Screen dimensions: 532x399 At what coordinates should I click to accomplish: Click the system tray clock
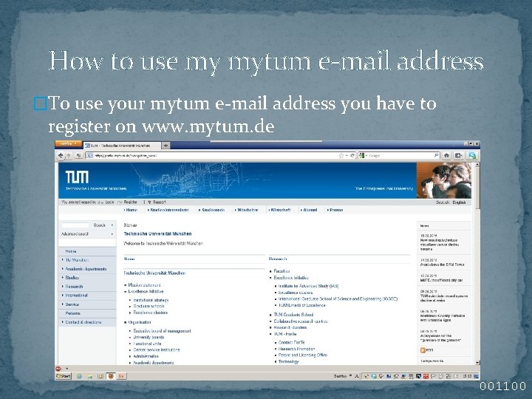tap(467, 376)
